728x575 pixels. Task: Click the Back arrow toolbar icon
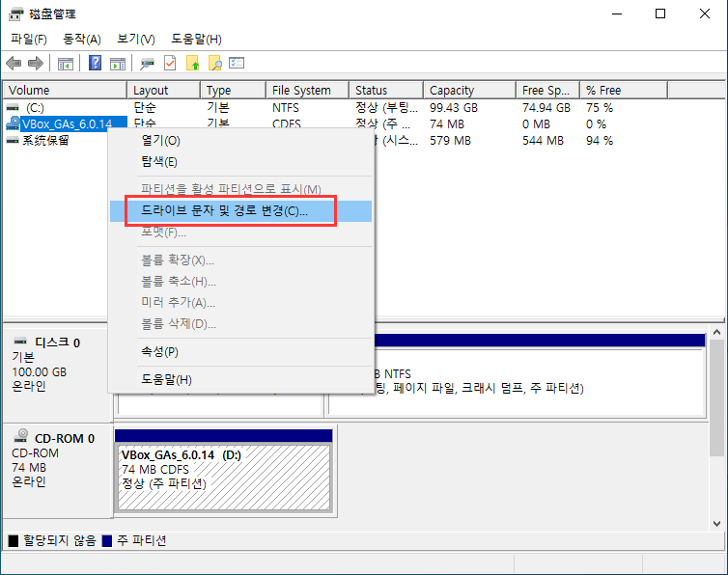click(14, 63)
